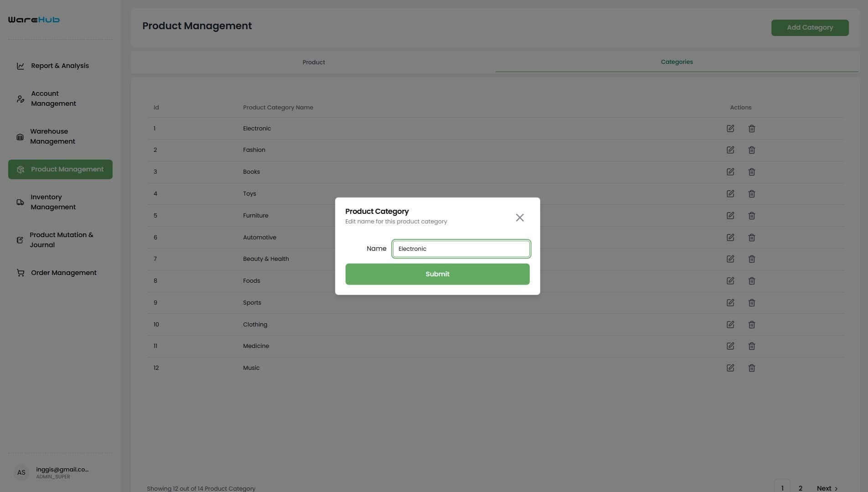Screen dimensions: 868x492
Task: Click the edit pencil for Music
Action: click(x=730, y=368)
